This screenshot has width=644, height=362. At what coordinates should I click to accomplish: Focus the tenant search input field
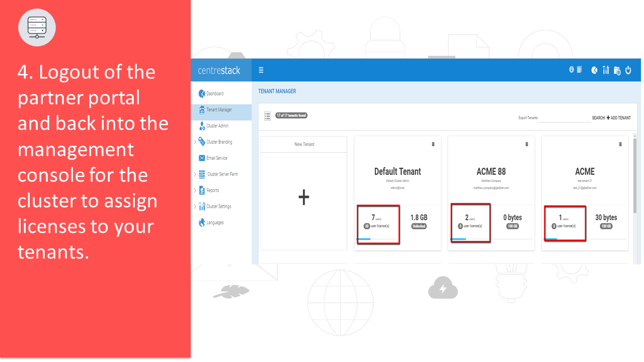tap(565, 118)
